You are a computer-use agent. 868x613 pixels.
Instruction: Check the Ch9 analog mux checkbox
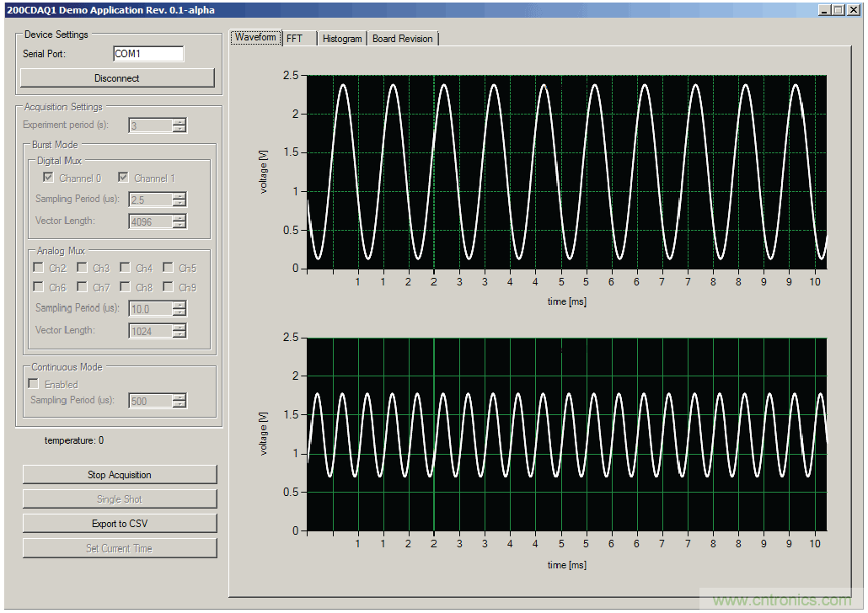[x=169, y=287]
